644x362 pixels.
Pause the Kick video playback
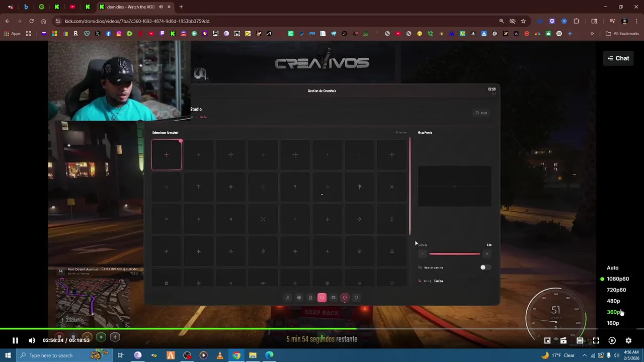click(15, 340)
